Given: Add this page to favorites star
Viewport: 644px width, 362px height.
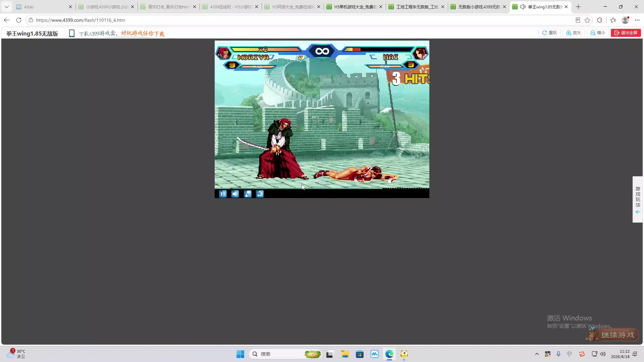Looking at the screenshot, I should 587,20.
